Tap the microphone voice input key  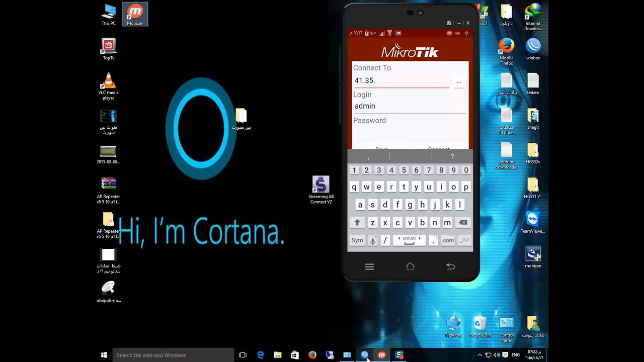pos(373,240)
